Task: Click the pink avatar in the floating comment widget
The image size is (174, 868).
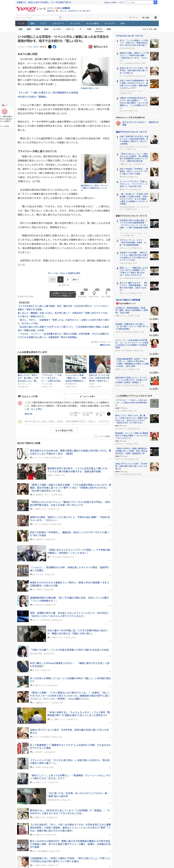Action: (x=5, y=112)
